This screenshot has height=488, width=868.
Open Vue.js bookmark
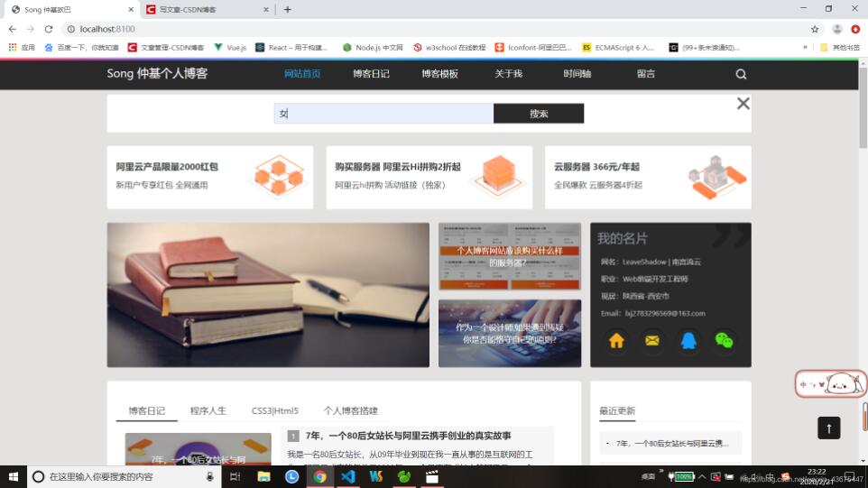230,48
